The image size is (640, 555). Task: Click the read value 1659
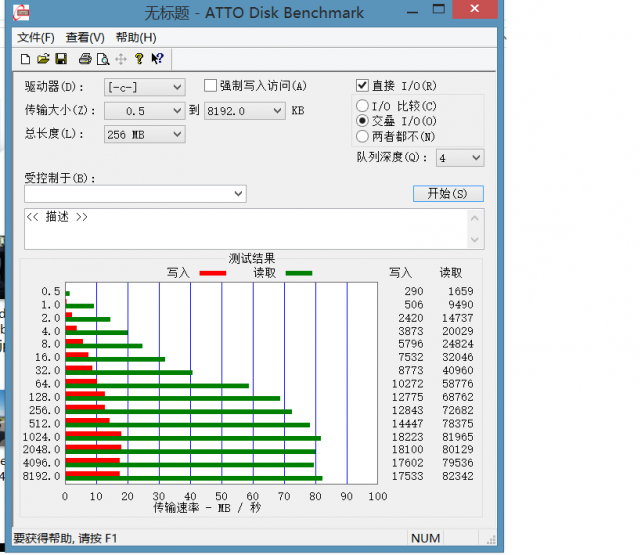pos(461,291)
